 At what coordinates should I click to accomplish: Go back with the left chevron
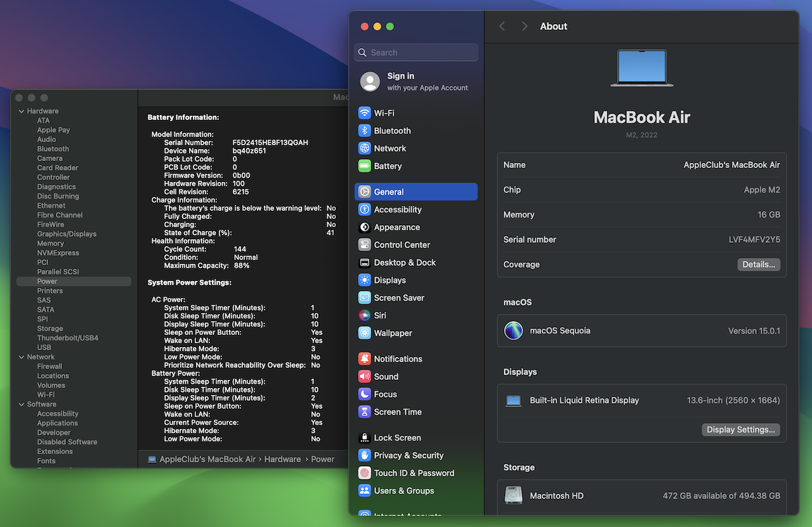(502, 26)
